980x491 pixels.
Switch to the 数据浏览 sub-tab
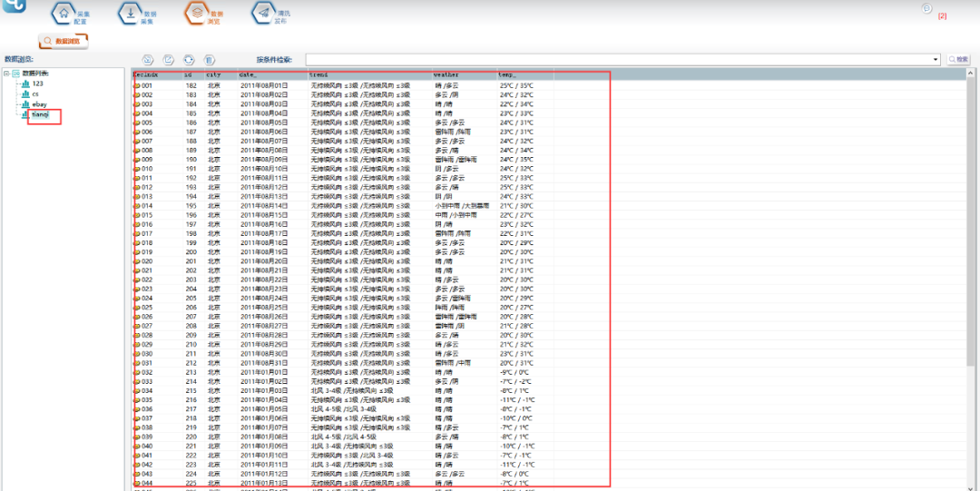64,41
